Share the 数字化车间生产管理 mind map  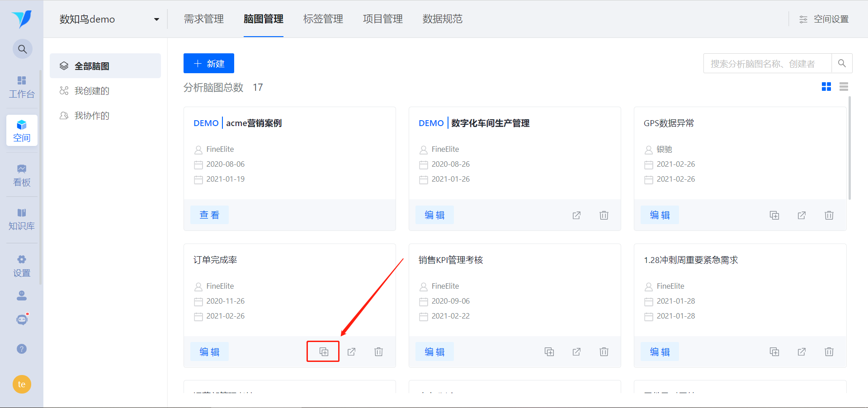(576, 215)
